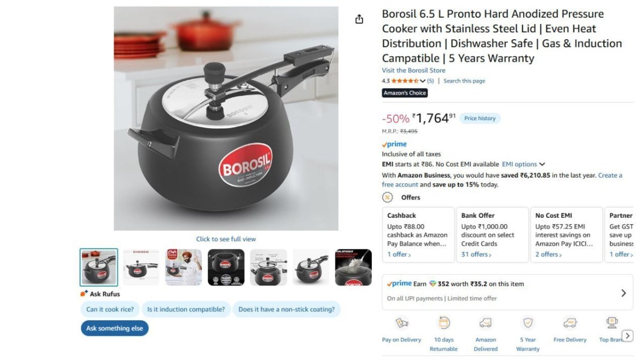This screenshot has width=644, height=361.
Task: Select the Amazon Delivered truck icon
Action: [486, 323]
